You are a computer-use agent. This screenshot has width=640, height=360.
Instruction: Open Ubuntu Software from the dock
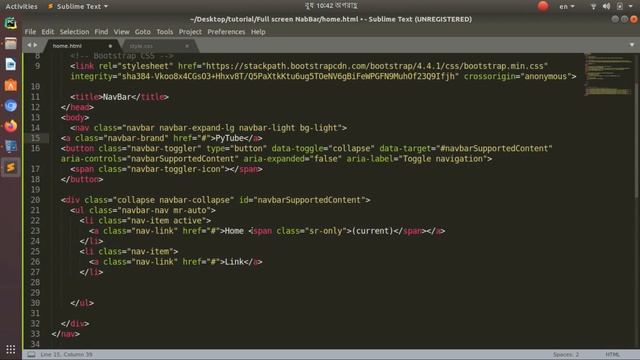(11, 85)
